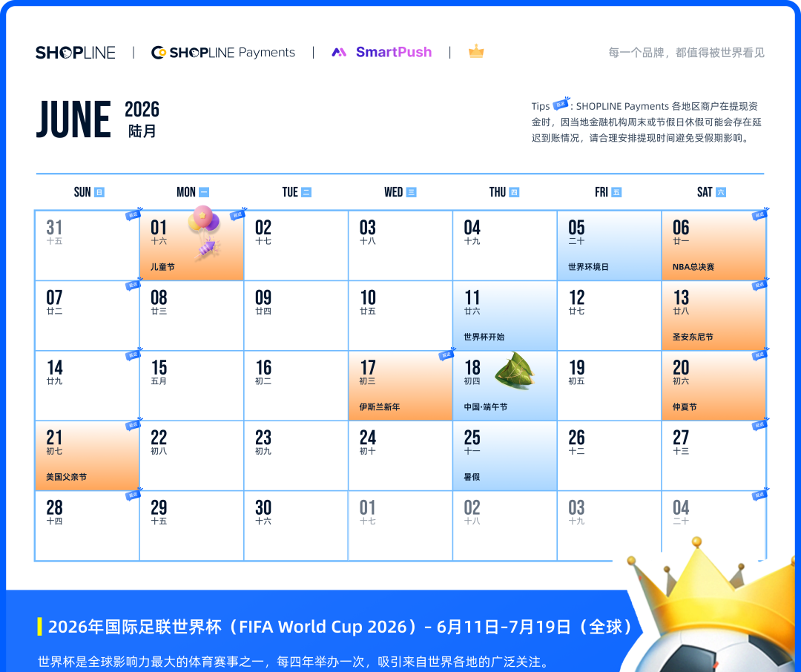Click the blue delay tag on June 06
Screen dimensions: 801x672
759,215
